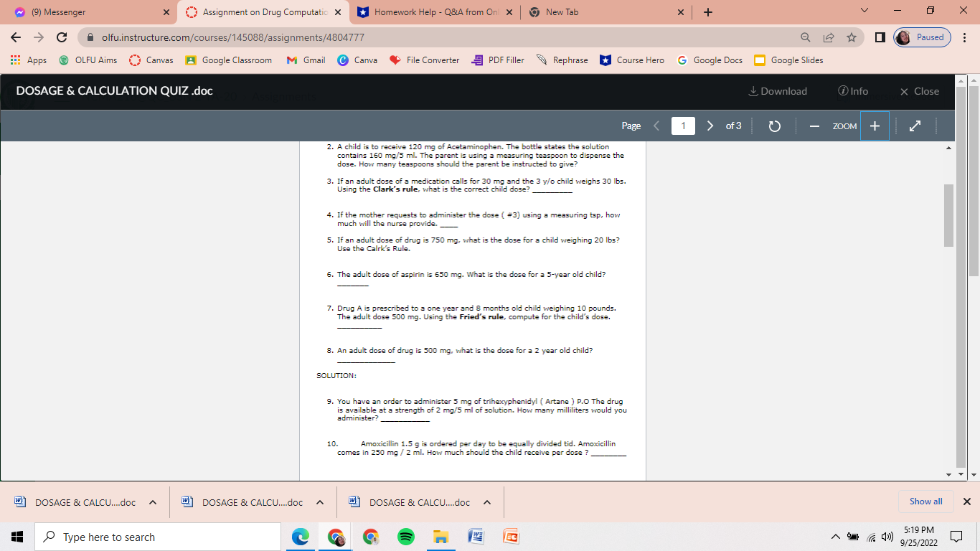Show hidden system tray icons

[835, 536]
